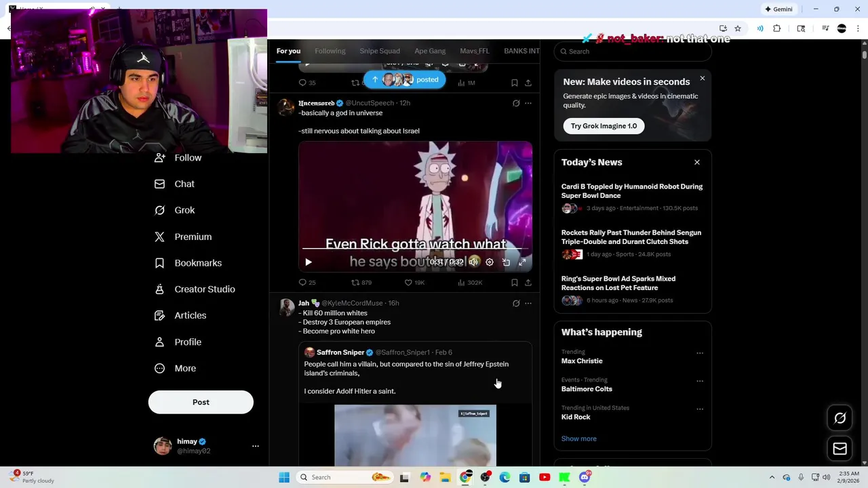Share the top post with 1M views
This screenshot has height=488, width=868.
[x=528, y=83]
